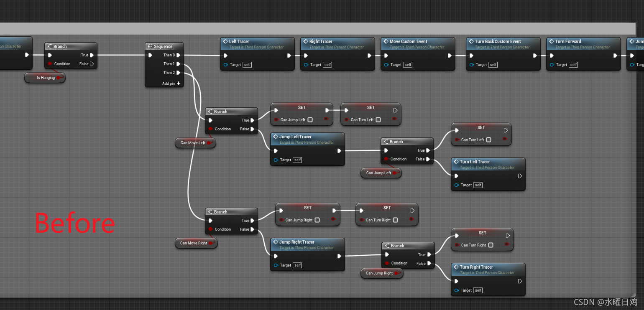This screenshot has height=310, width=644.
Task: Click the Turn Back Custom Event node icon
Action: (x=471, y=41)
